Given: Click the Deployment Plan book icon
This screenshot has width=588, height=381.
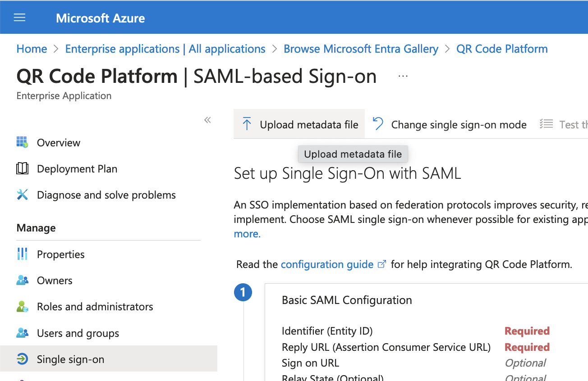Looking at the screenshot, I should (x=22, y=168).
